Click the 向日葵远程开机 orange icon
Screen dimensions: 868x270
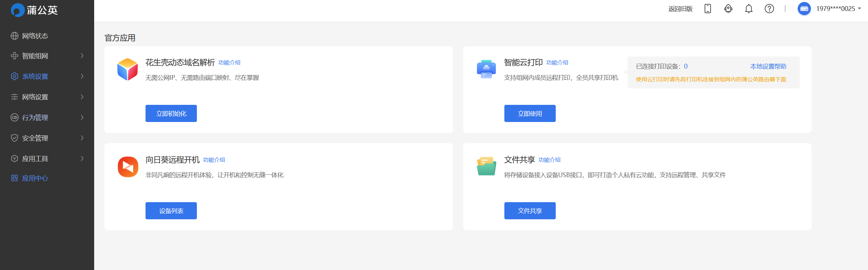click(128, 167)
